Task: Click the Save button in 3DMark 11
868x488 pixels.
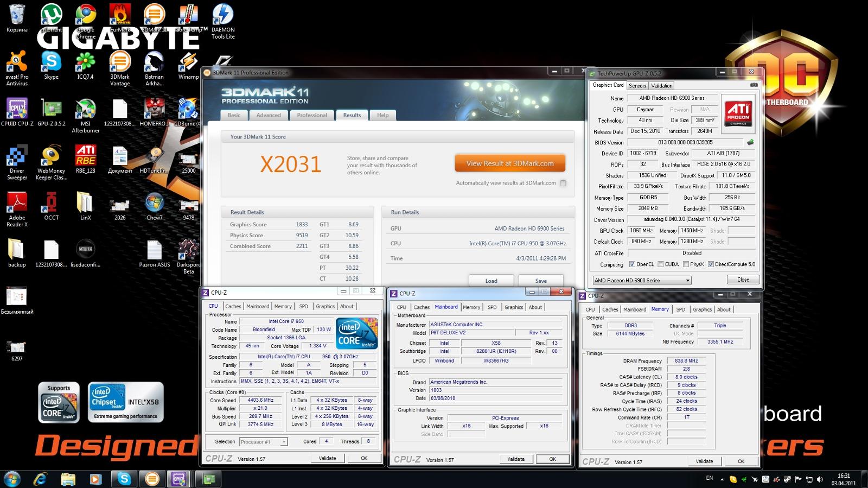Action: pyautogui.click(x=541, y=281)
